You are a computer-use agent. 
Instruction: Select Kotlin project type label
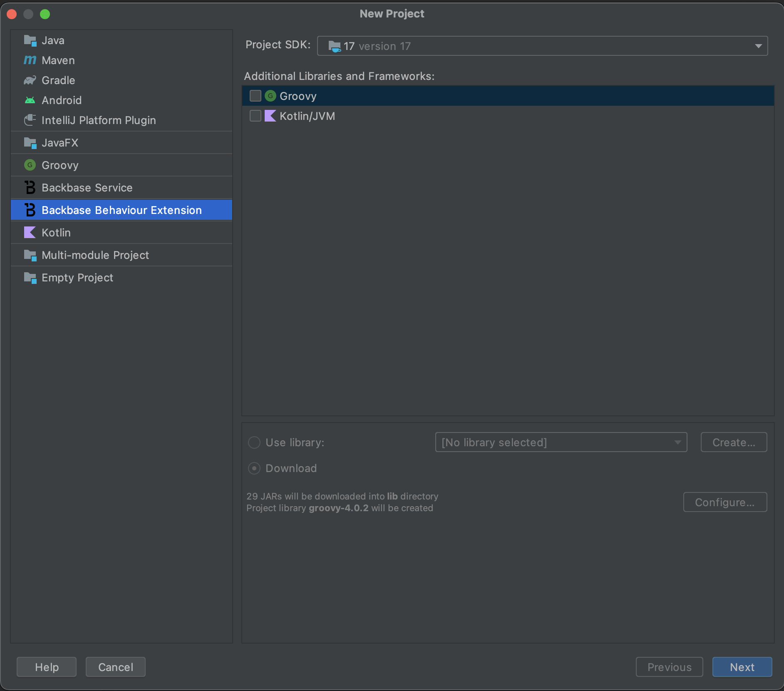tap(56, 233)
